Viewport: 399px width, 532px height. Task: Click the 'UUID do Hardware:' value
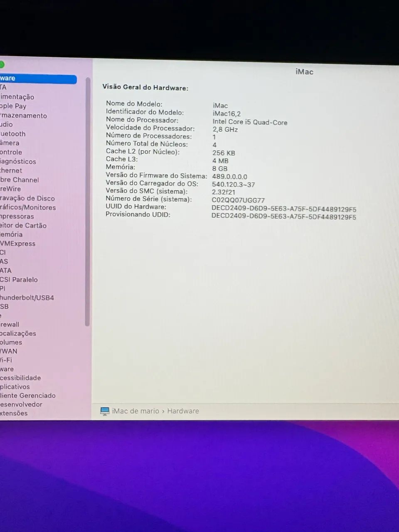coord(284,209)
